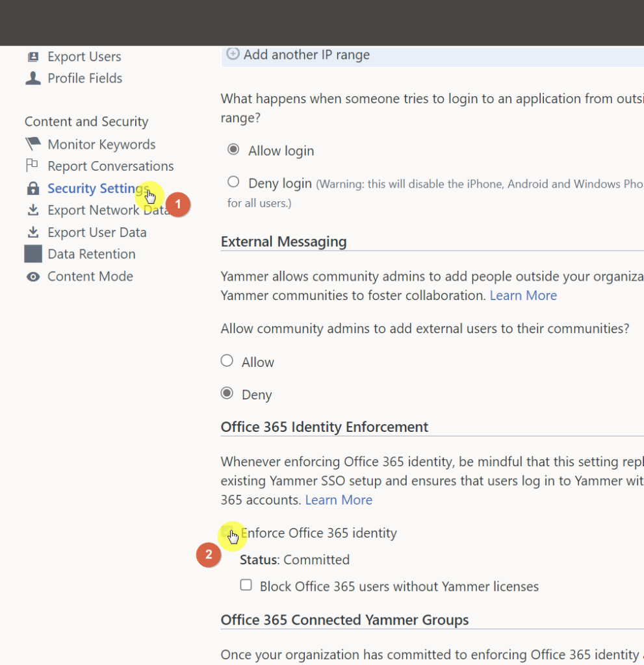Open Export Network Data
The image size is (644, 665).
[x=109, y=210]
